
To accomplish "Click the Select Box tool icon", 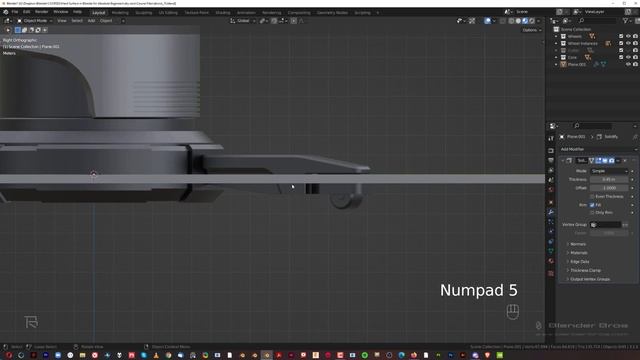I will pos(18,30).
